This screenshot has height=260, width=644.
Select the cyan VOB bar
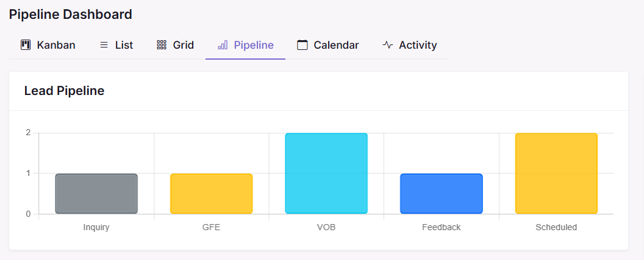326,174
